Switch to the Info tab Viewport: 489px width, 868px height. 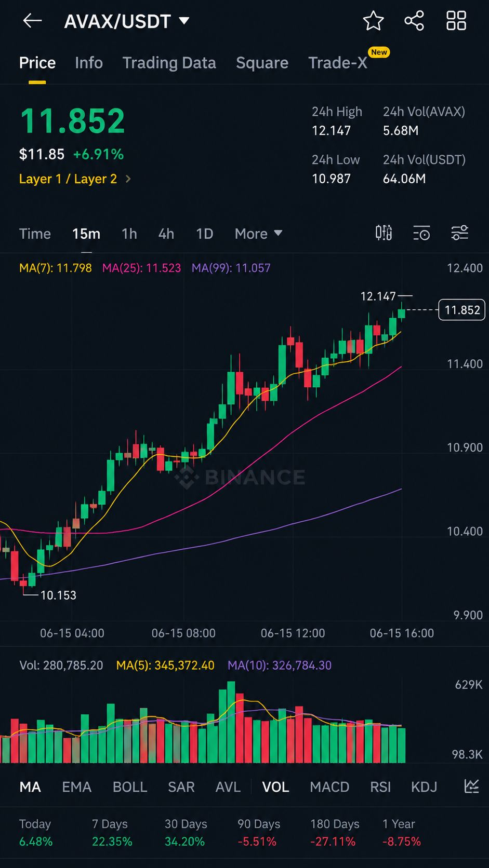pos(89,63)
